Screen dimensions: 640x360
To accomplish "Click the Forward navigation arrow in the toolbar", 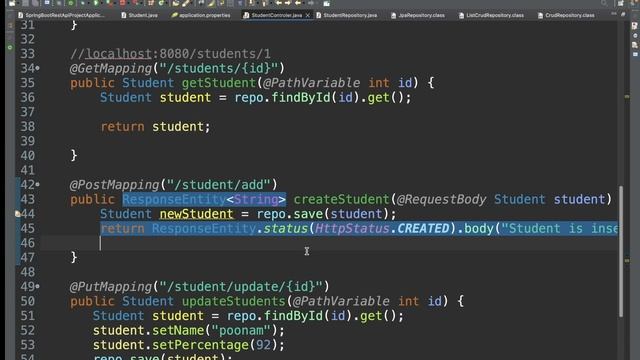I will [310, 3].
